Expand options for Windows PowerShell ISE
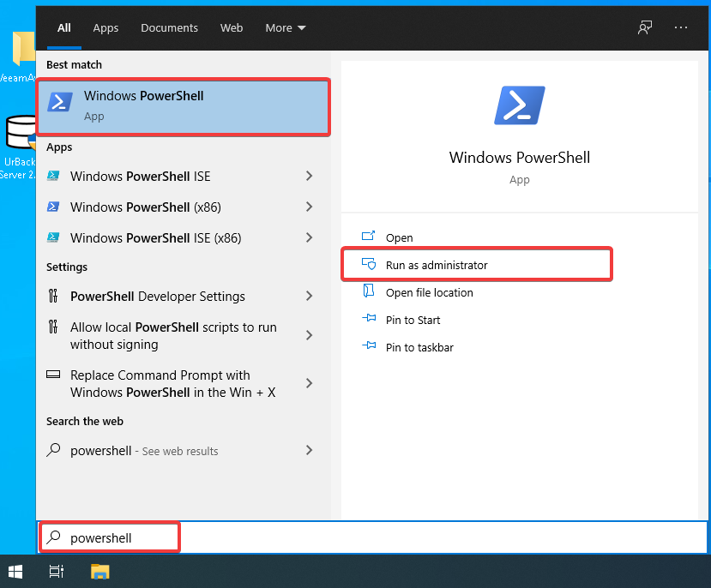The height and width of the screenshot is (588, 711). (x=310, y=177)
